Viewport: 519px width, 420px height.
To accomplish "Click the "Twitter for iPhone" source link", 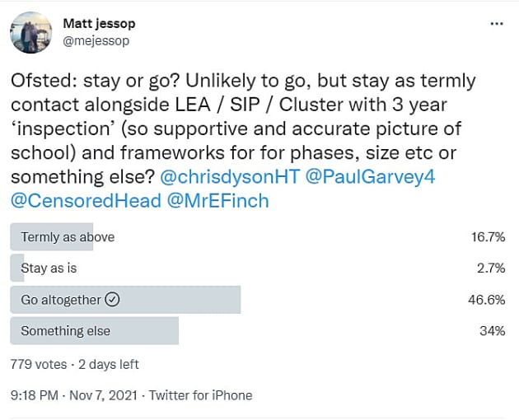I will click(x=201, y=395).
